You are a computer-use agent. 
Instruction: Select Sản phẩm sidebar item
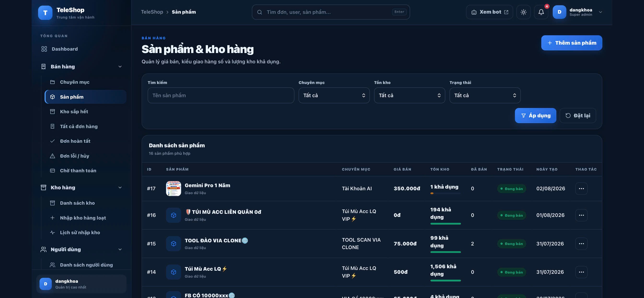[x=85, y=97]
